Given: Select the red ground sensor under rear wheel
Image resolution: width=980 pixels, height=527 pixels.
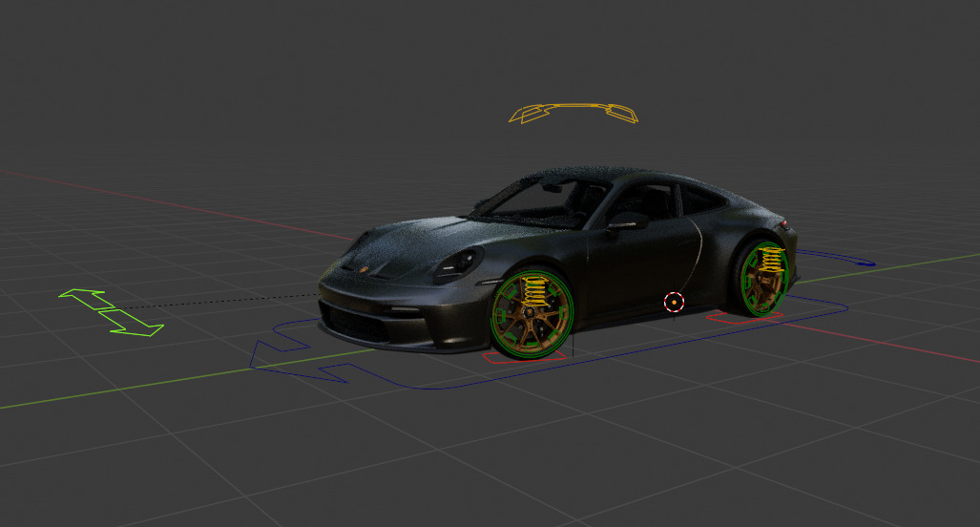Looking at the screenshot, I should (743, 318).
